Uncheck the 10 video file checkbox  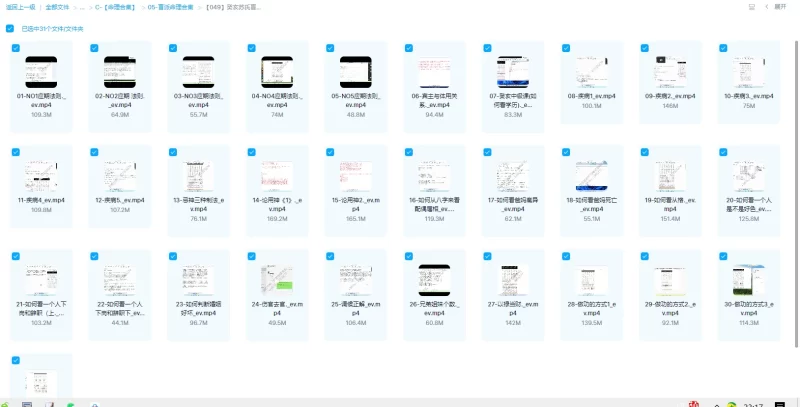(x=723, y=46)
